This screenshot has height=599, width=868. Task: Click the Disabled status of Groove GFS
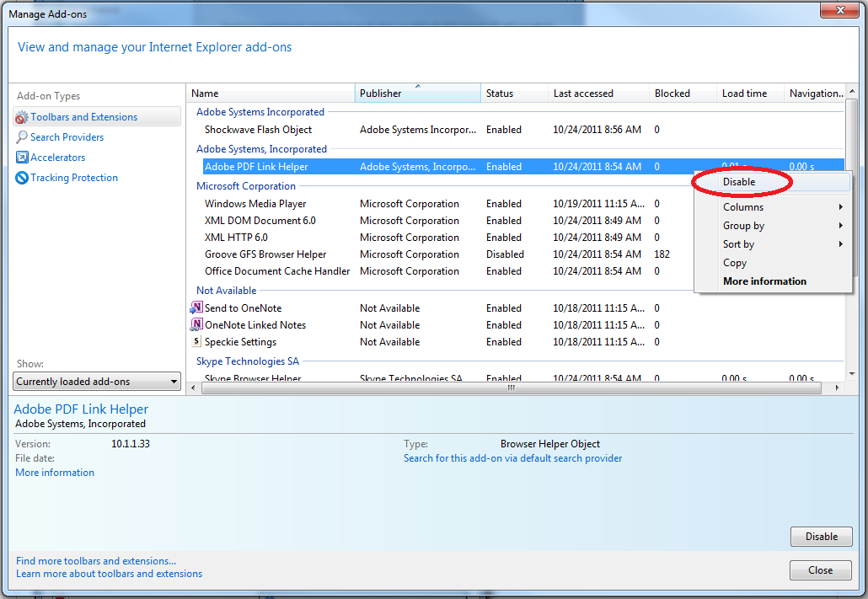pyautogui.click(x=505, y=254)
